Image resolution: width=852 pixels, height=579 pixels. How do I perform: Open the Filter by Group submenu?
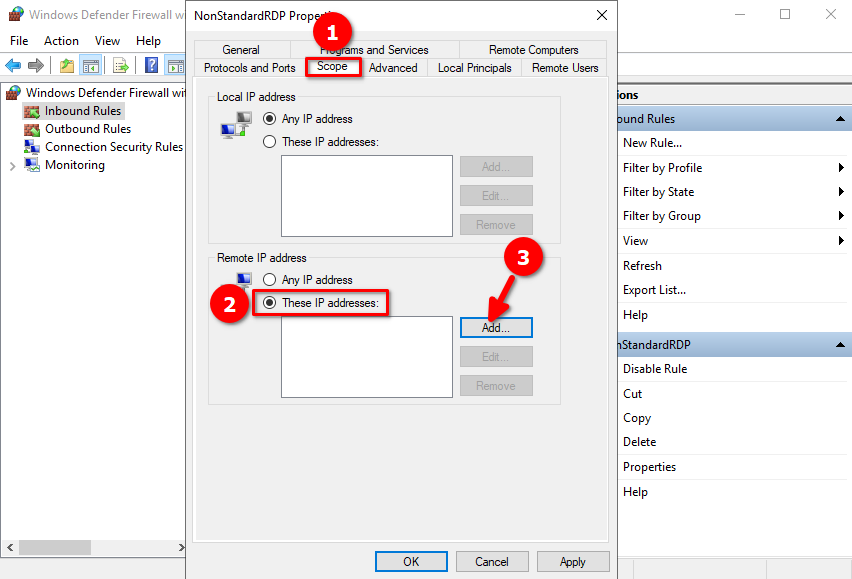[x=732, y=216]
